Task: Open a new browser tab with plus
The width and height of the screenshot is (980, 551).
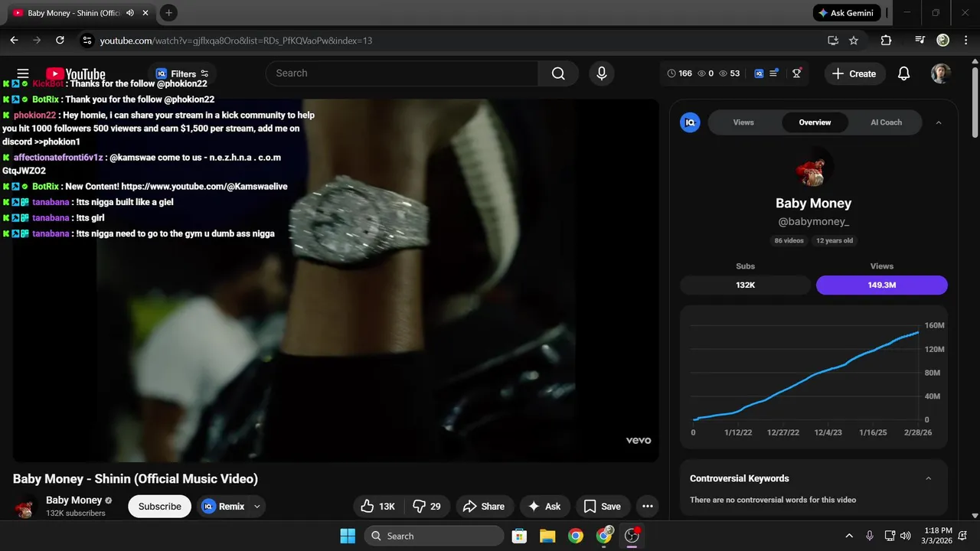Action: [x=168, y=13]
